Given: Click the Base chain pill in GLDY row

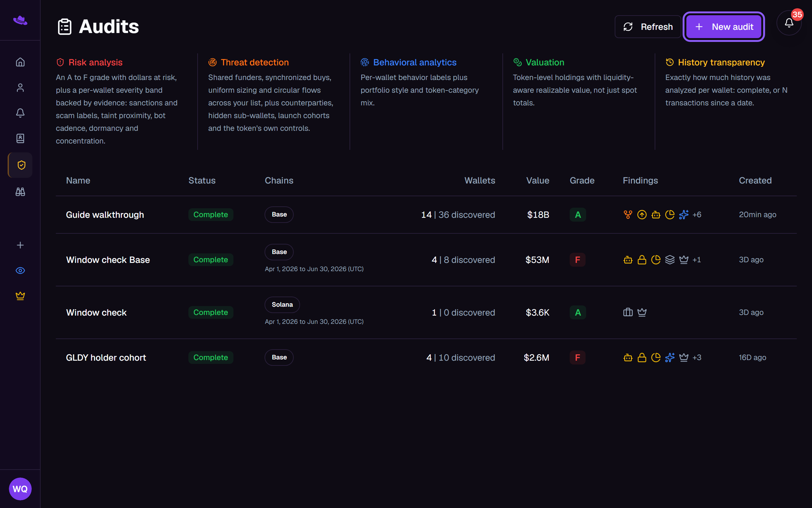Looking at the screenshot, I should point(279,357).
